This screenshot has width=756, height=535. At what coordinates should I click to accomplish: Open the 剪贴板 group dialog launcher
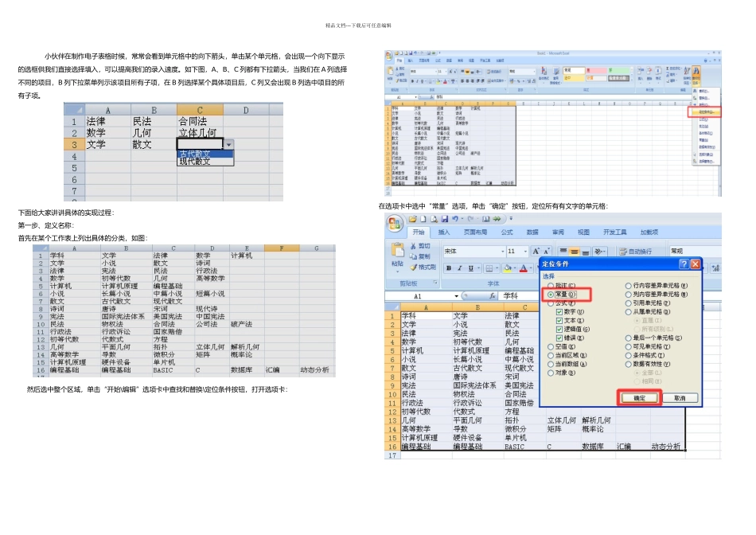(x=435, y=282)
